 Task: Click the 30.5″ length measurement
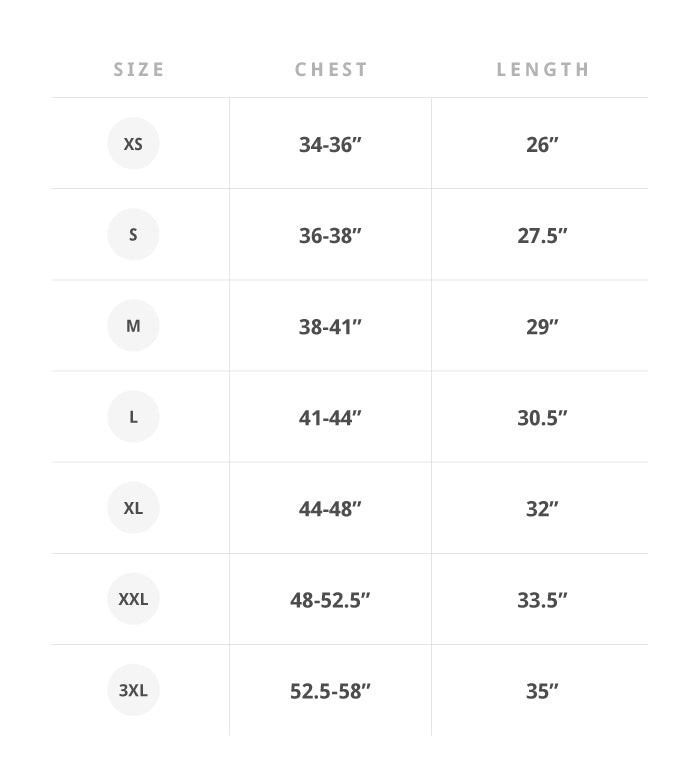coord(542,418)
